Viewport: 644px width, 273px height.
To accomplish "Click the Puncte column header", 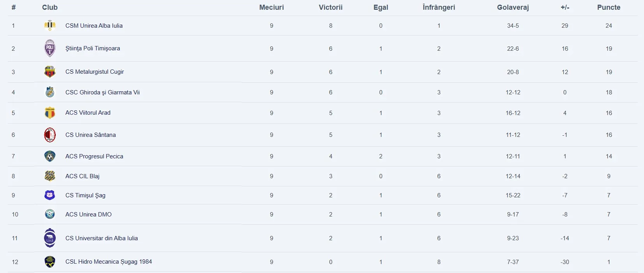I will coord(609,7).
